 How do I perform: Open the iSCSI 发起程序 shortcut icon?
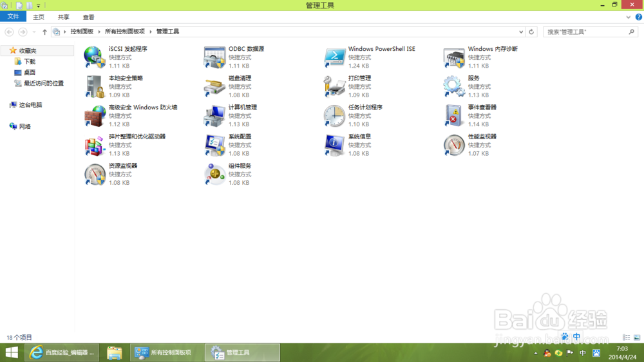click(x=95, y=57)
